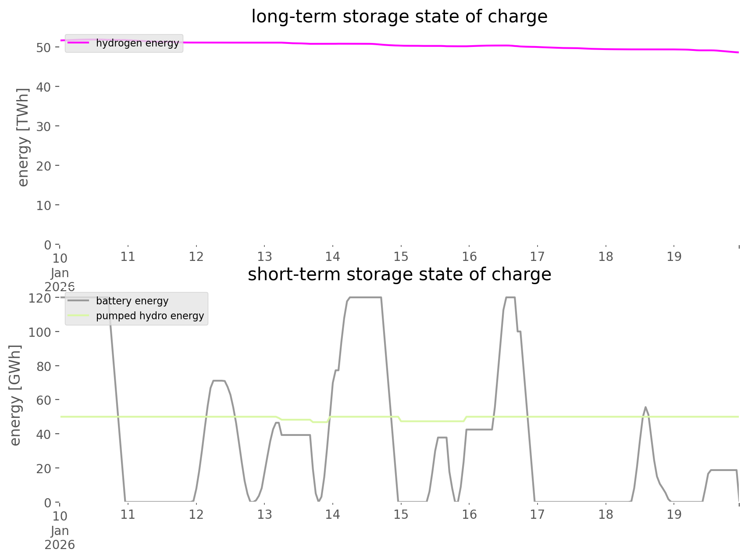
Task: Click the 10 tick on the TWh axis
Action: tap(43, 205)
